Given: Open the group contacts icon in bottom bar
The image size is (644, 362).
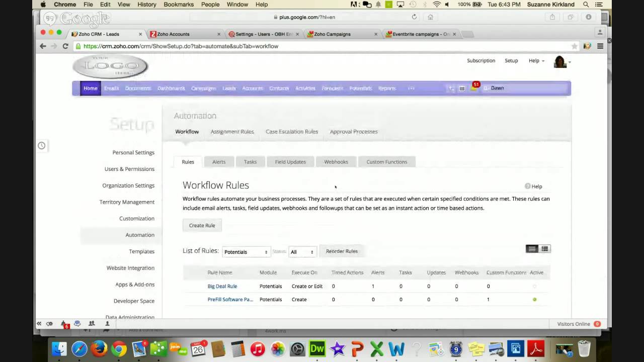Looking at the screenshot, I should point(92,324).
